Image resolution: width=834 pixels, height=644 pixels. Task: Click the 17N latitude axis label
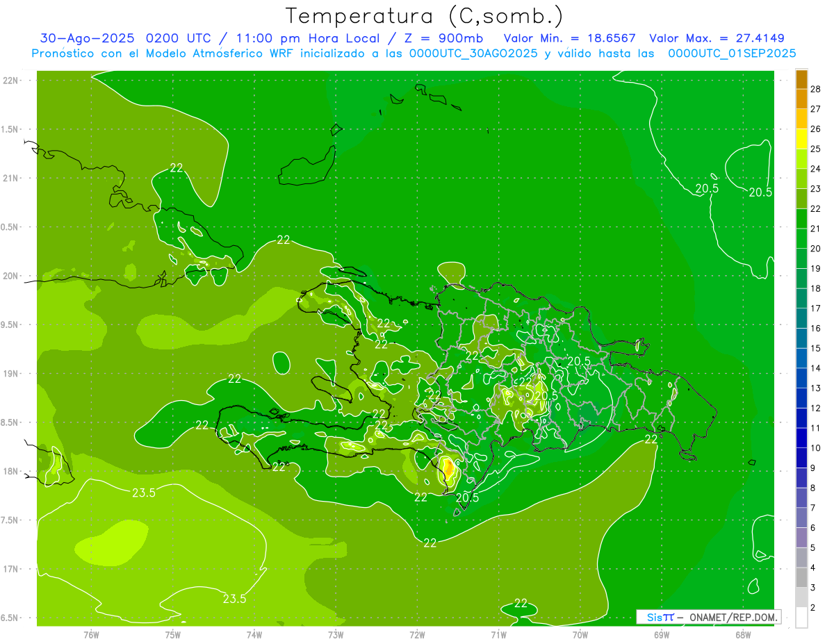(x=11, y=569)
